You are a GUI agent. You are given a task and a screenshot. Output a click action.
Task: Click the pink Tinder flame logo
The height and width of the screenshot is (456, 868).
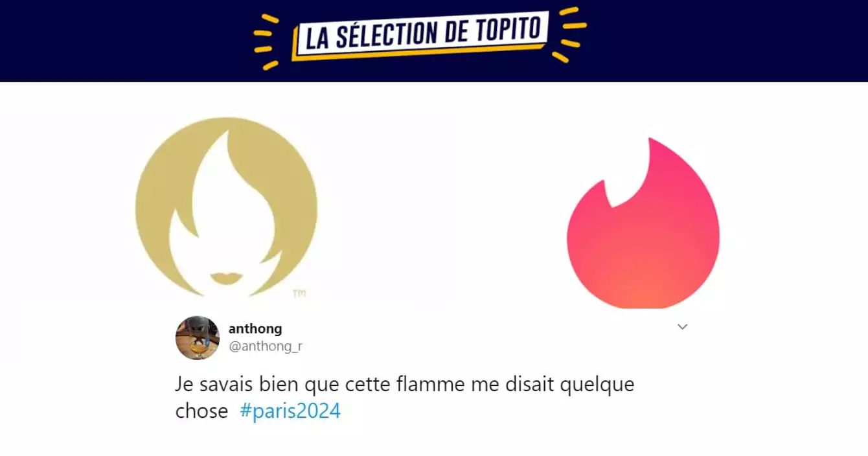pyautogui.click(x=643, y=223)
